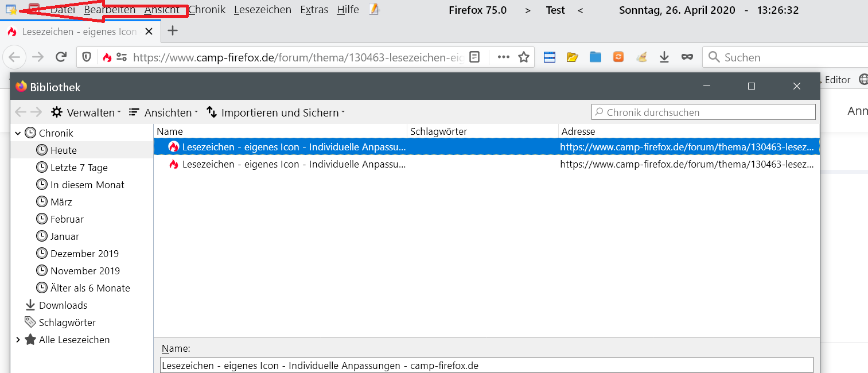868x373 pixels.
Task: Click the Editor label behind the Bibliothek window
Action: pos(838,80)
